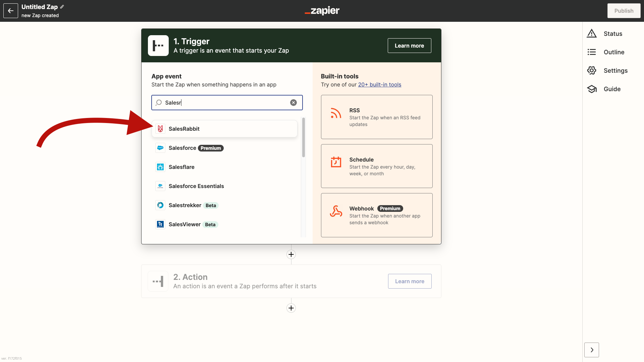The height and width of the screenshot is (362, 644).
Task: Choose SalesViewer Beta from results
Action: pyautogui.click(x=224, y=224)
